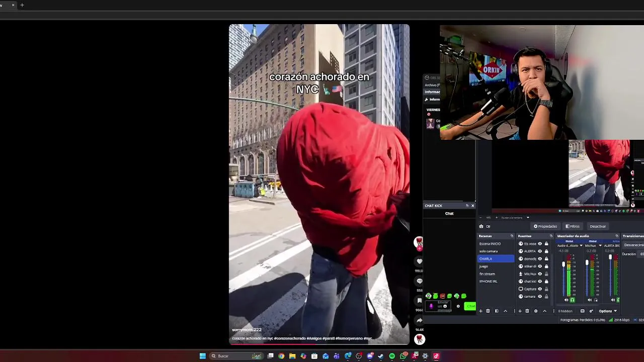
Task: Open Windows Start menu
Action: click(203, 356)
